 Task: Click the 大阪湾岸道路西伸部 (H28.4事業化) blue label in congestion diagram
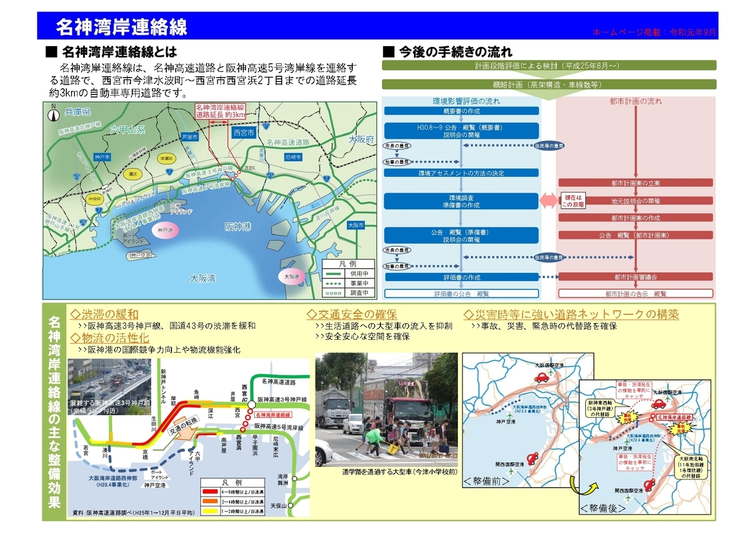coord(112,483)
